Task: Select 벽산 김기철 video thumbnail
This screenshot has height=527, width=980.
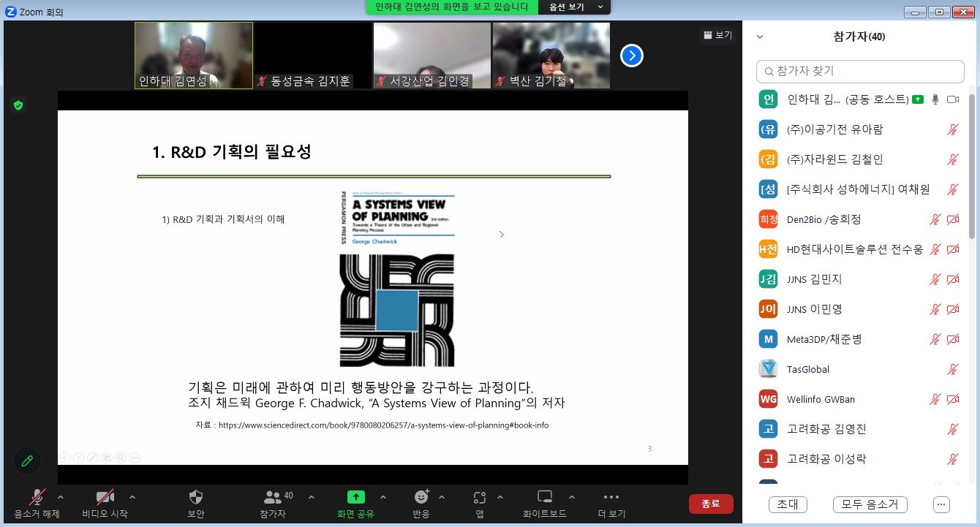Action: (551, 56)
